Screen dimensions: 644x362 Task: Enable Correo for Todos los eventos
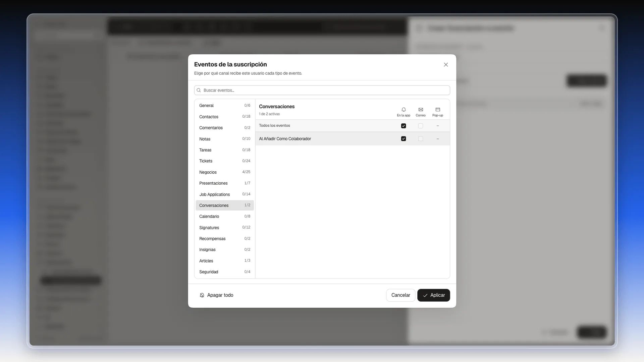tap(421, 126)
